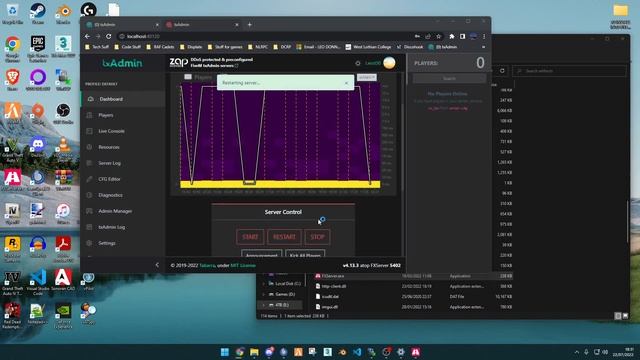Toggle the Players series in chart legend
640x360 pixels.
click(x=198, y=77)
